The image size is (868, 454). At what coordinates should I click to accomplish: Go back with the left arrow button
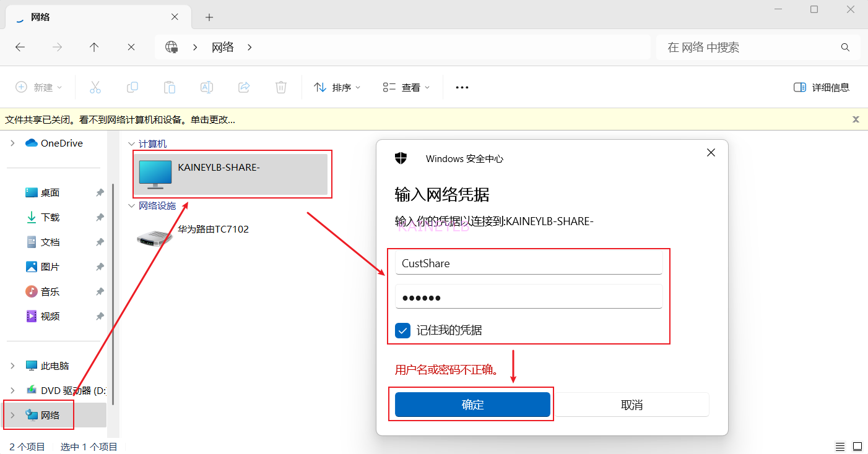click(20, 47)
